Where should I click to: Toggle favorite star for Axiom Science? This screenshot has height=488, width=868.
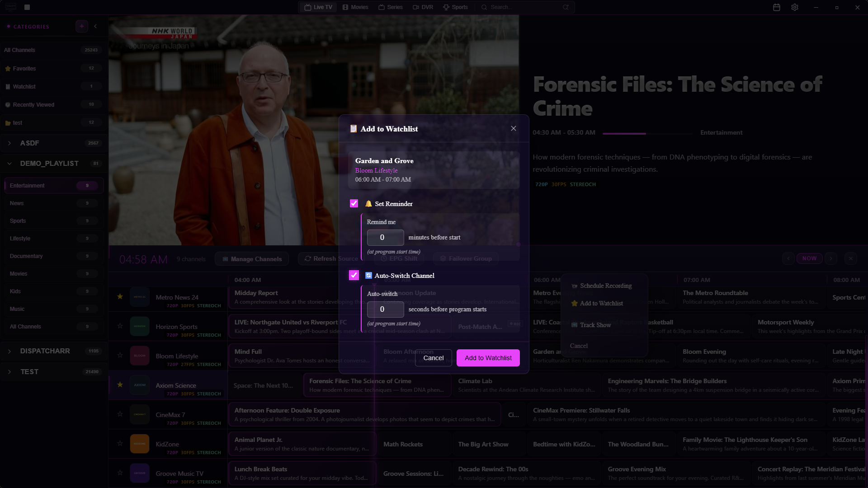pos(120,385)
